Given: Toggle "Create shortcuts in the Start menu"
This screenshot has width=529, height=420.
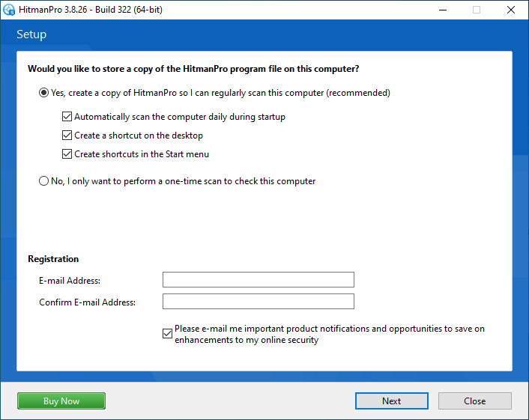Looking at the screenshot, I should pos(67,154).
